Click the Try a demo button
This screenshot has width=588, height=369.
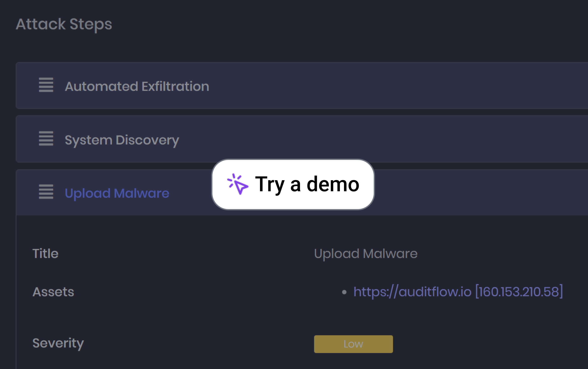(293, 184)
